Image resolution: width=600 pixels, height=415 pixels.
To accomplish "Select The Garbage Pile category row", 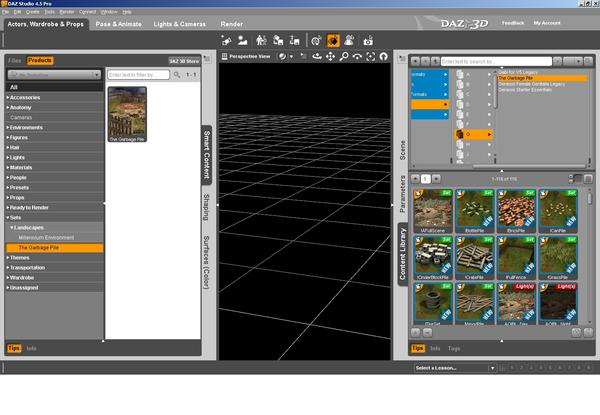I will pos(54,248).
